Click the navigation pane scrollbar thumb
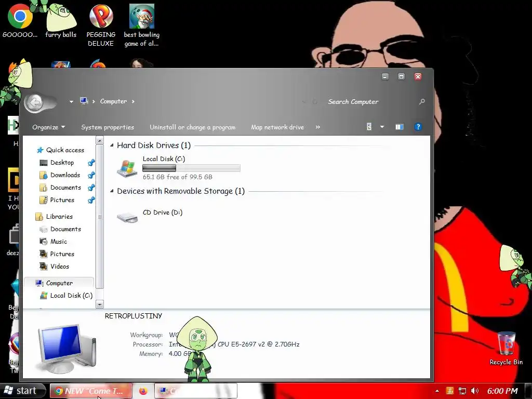 (100, 217)
